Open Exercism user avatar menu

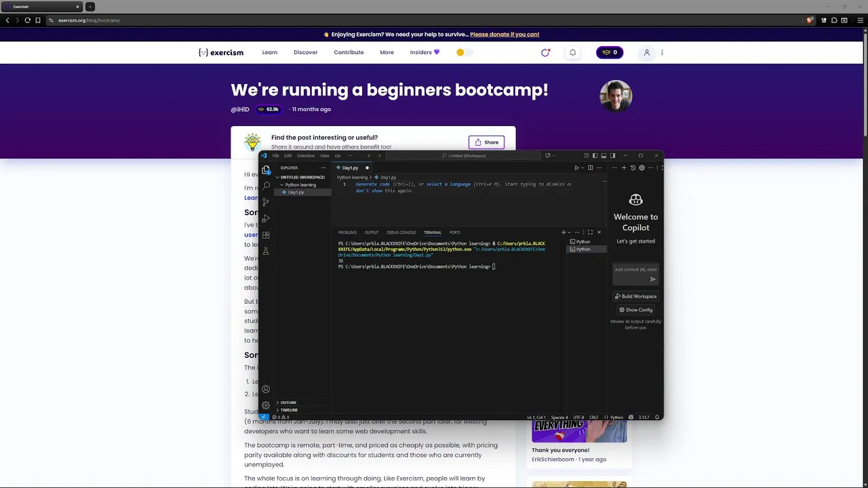pyautogui.click(x=647, y=53)
